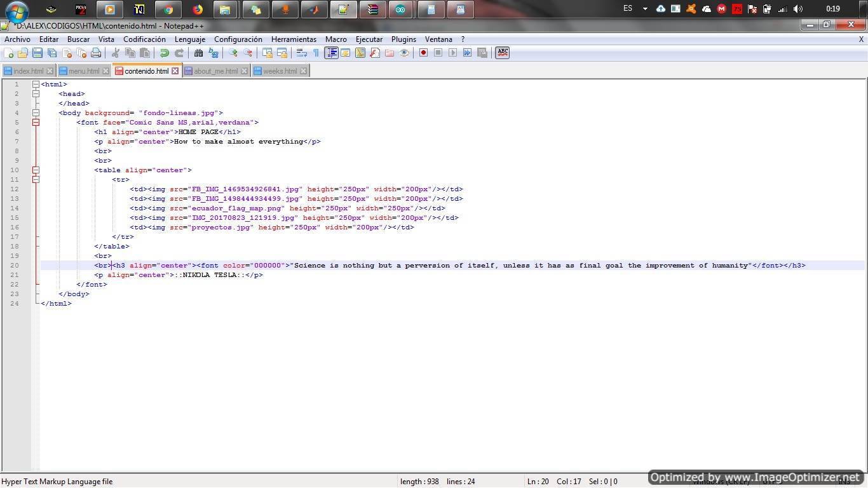The height and width of the screenshot is (488, 868).
Task: Close the contenido.html tab
Action: click(175, 71)
